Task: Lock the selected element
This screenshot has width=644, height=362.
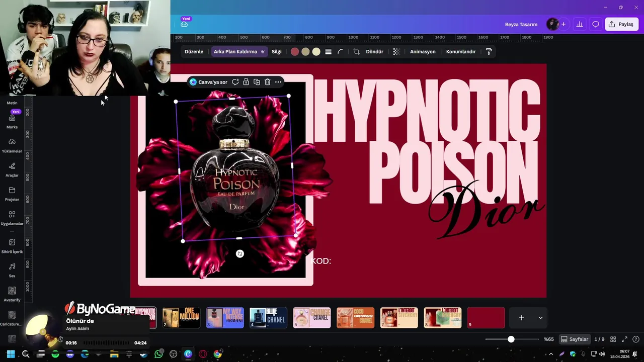Action: [246, 82]
